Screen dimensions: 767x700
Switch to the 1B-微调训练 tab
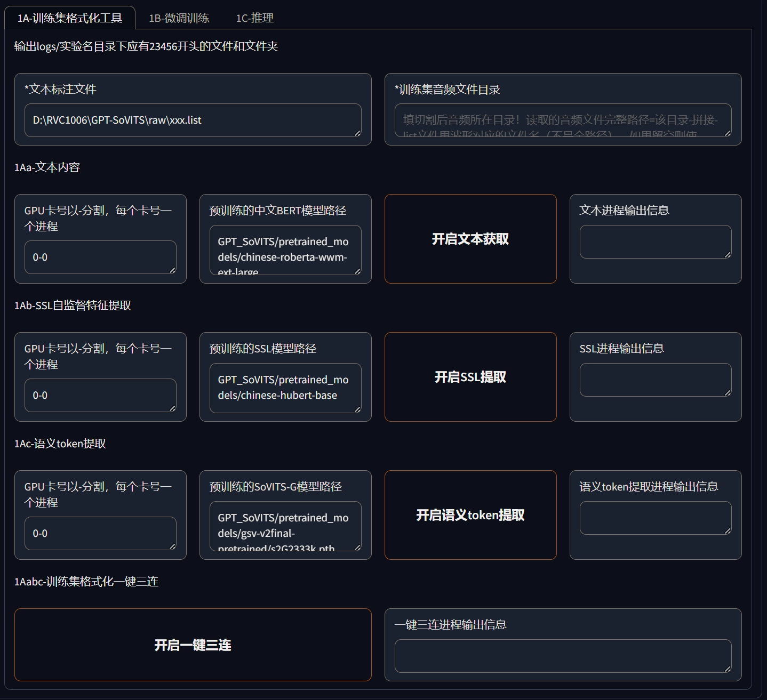point(179,18)
